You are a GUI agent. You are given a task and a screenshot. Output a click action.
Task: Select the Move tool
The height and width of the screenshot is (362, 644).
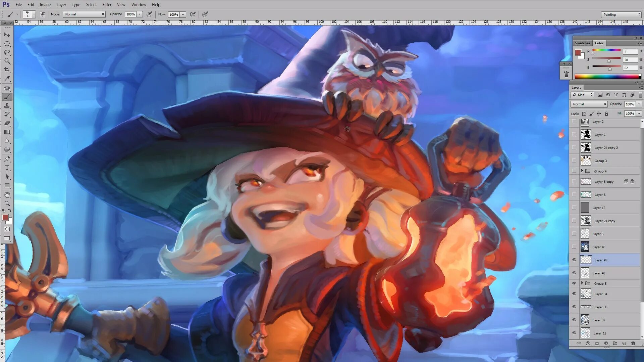click(x=7, y=35)
